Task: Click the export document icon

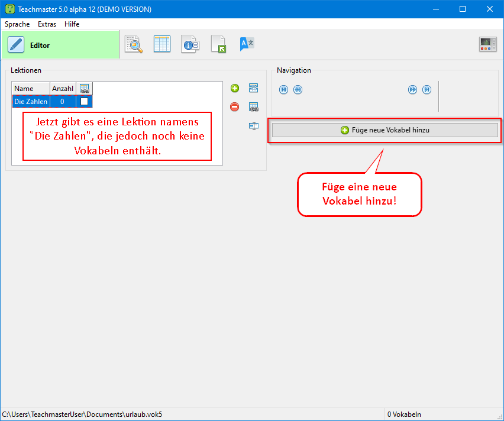Action: (x=218, y=44)
